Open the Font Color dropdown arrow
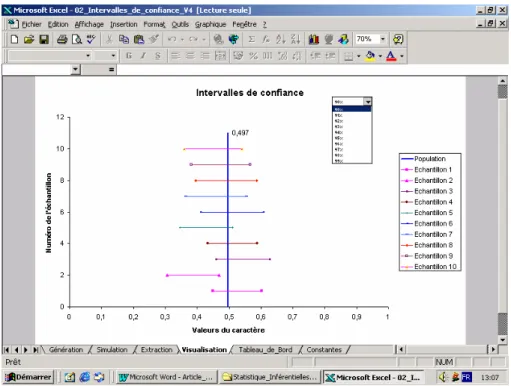 pos(402,56)
